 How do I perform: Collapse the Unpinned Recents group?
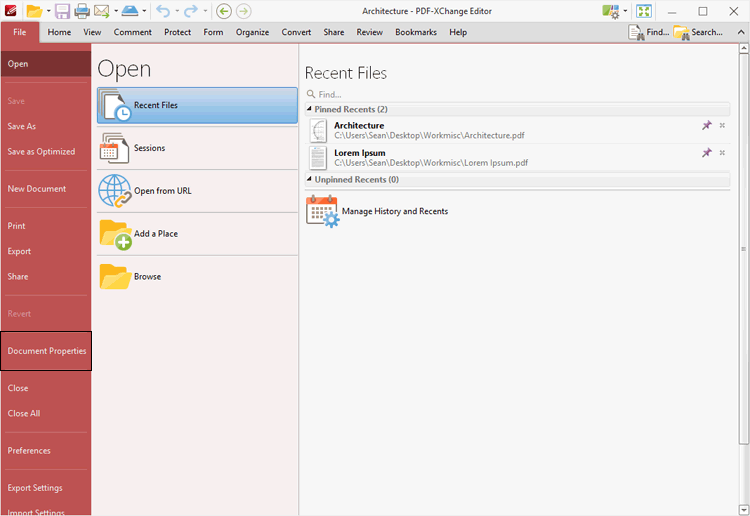(x=309, y=180)
